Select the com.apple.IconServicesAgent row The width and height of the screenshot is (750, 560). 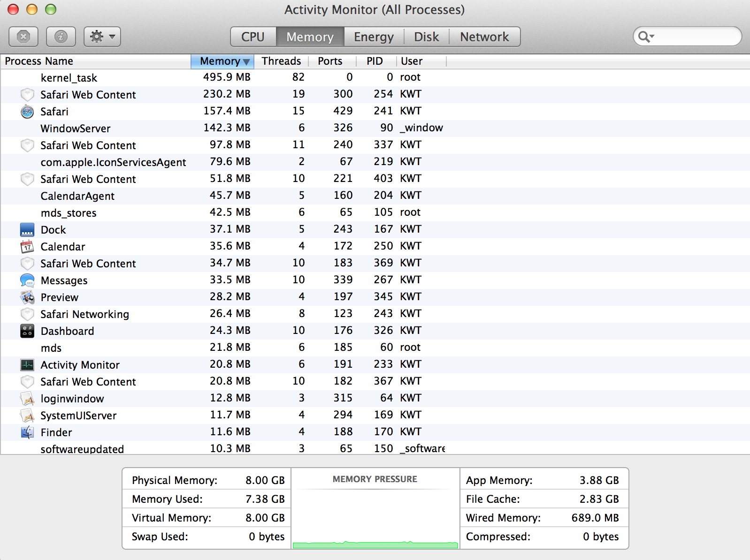point(375,162)
